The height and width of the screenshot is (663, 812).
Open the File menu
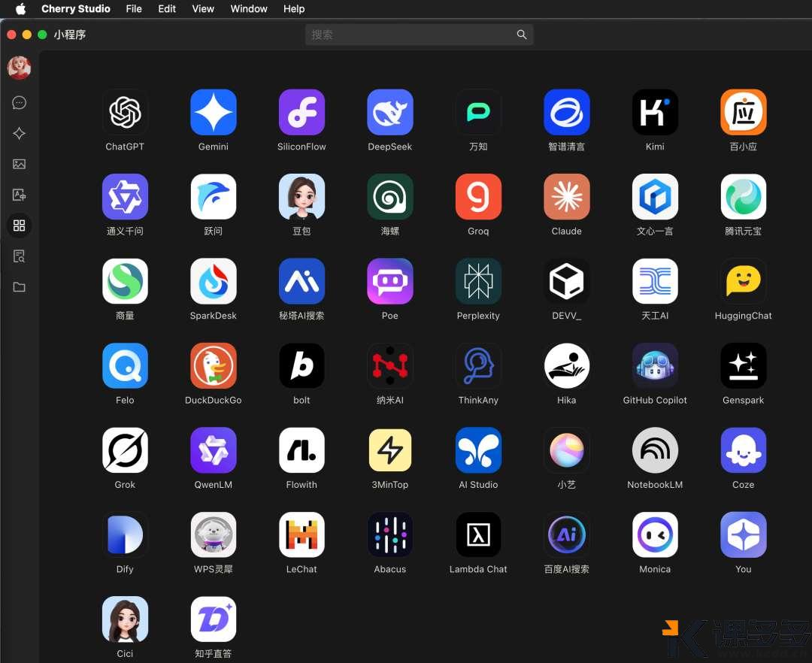134,9
